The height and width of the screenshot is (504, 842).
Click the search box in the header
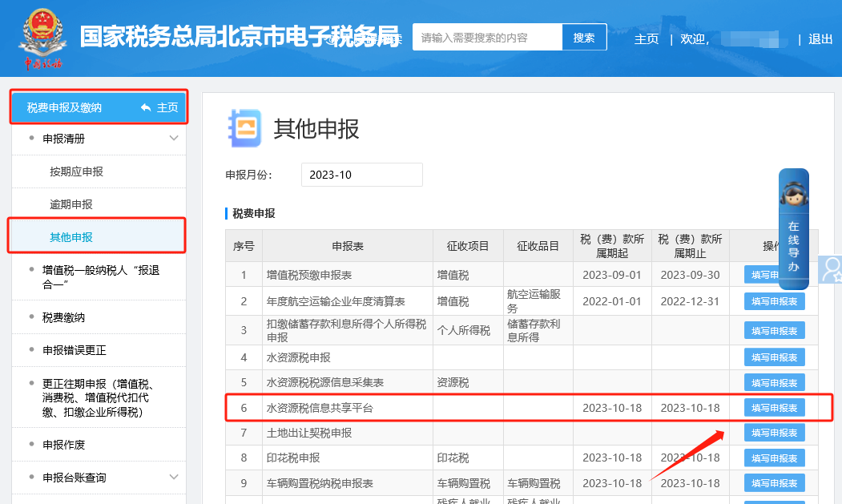click(x=487, y=38)
